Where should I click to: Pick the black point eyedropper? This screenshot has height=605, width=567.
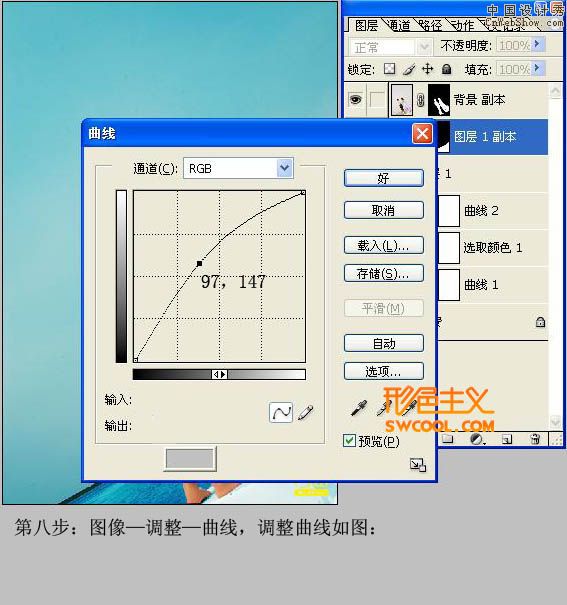tap(358, 408)
